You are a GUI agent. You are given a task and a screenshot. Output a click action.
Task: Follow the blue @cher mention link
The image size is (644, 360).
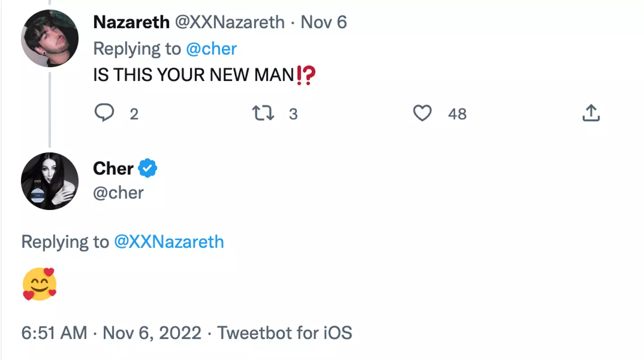point(211,49)
